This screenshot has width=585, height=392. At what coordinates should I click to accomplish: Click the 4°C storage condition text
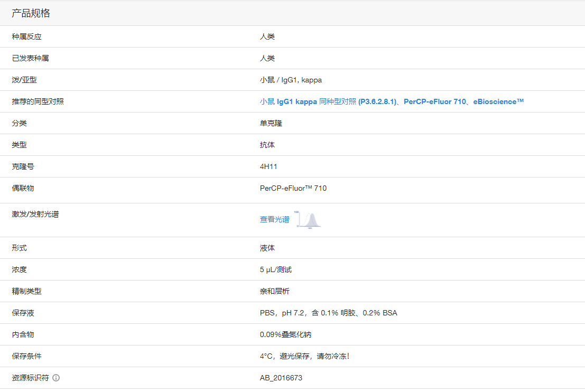305,356
